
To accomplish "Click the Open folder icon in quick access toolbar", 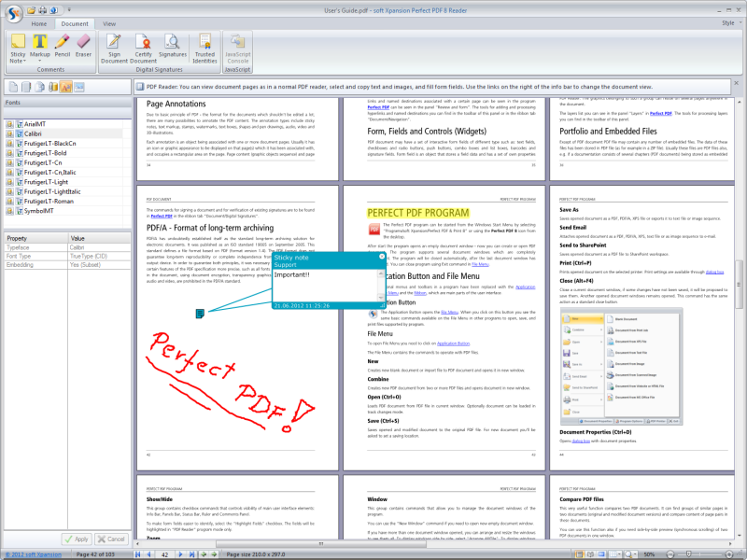I will [32, 10].
